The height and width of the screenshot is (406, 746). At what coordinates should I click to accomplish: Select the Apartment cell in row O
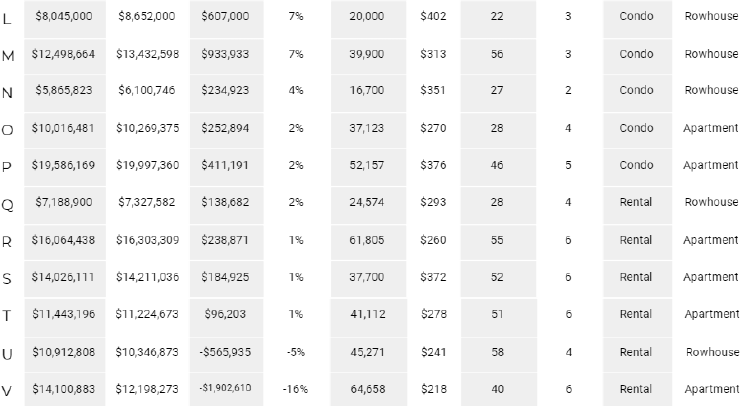pos(711,128)
